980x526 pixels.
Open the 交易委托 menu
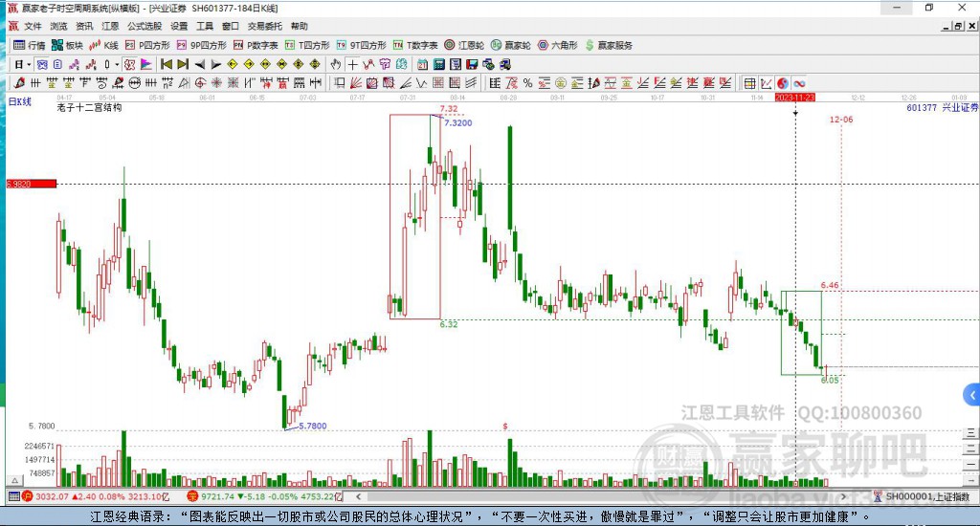pos(264,26)
